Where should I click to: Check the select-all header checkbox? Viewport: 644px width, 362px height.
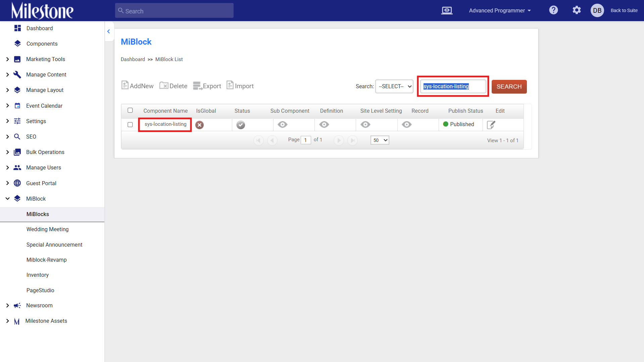[x=130, y=110]
